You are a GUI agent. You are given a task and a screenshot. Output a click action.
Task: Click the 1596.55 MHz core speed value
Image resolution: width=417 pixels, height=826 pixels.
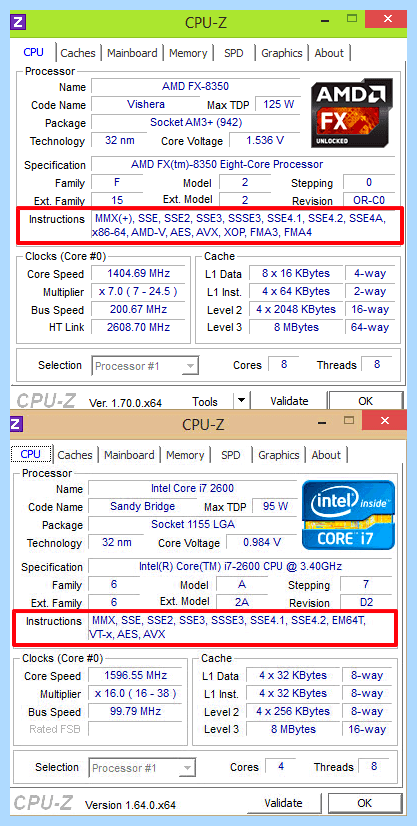click(x=135, y=675)
